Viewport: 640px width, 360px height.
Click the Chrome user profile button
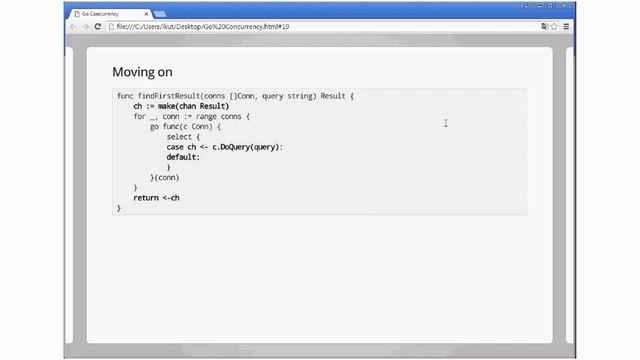[x=526, y=5]
